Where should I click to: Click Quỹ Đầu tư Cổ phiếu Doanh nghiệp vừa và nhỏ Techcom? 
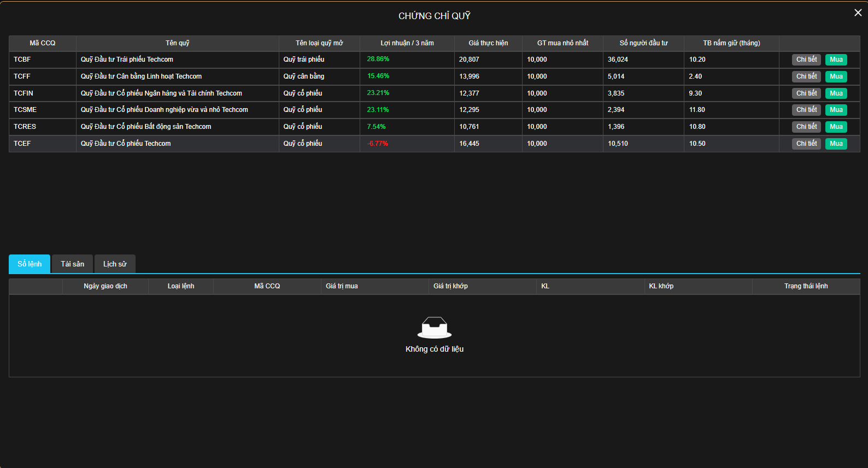(x=165, y=110)
